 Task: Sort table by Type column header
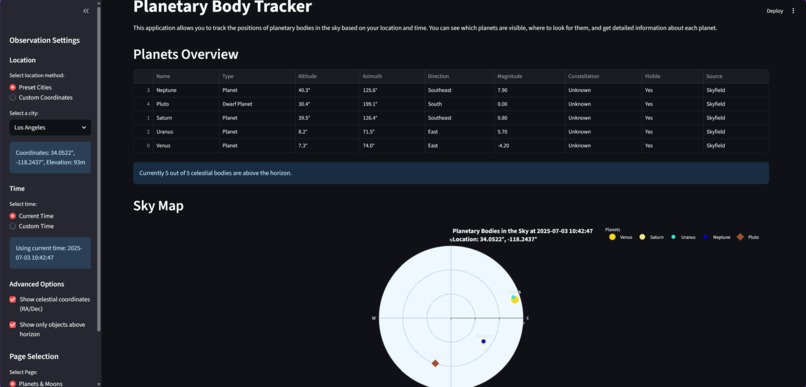click(x=257, y=76)
